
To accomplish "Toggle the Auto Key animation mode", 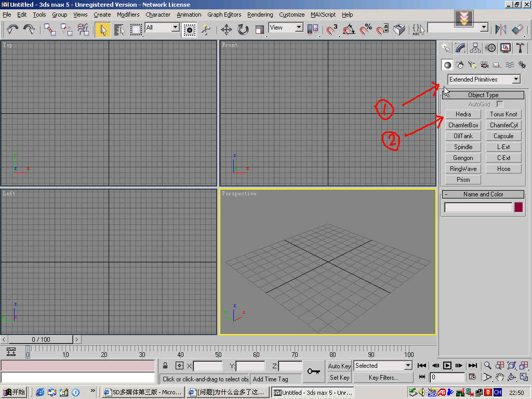I will click(339, 366).
